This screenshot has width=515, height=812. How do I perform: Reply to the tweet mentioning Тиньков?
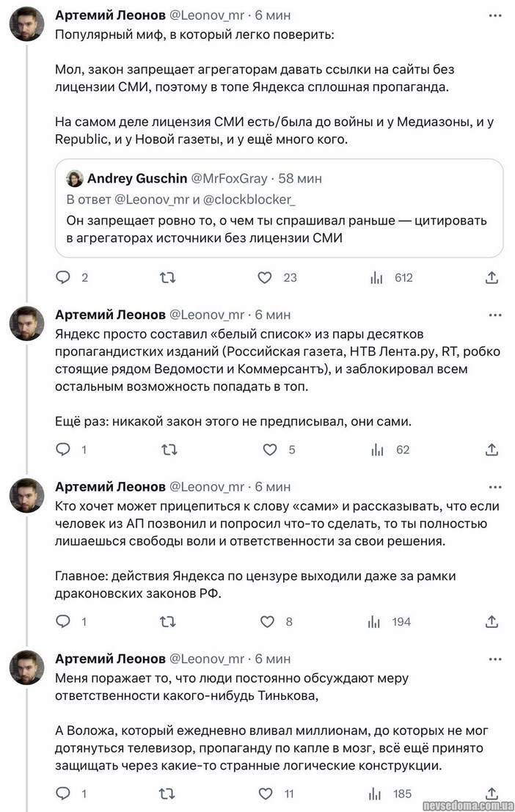pyautogui.click(x=64, y=794)
